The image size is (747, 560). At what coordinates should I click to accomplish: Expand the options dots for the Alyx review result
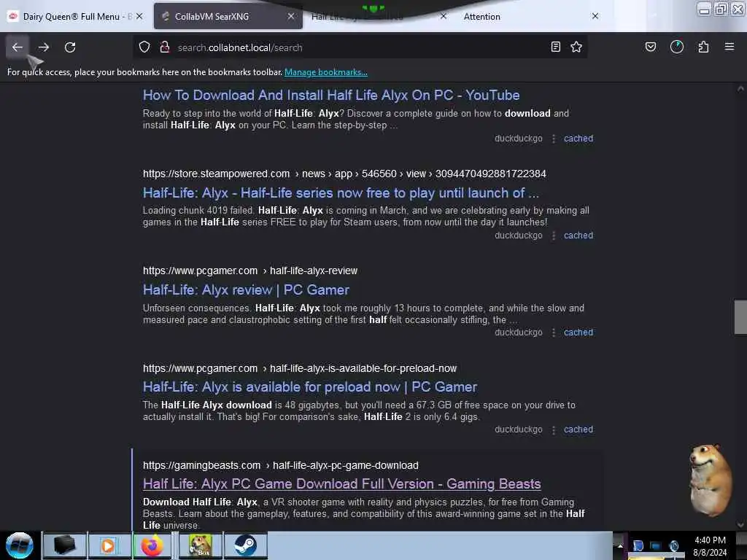pos(553,332)
